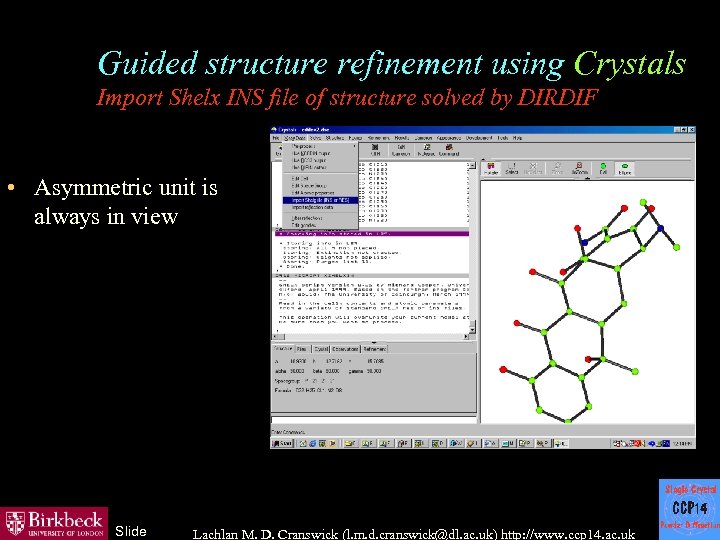Open the Refinement menu in the menu bar
The width and height of the screenshot is (720, 540).
click(379, 138)
